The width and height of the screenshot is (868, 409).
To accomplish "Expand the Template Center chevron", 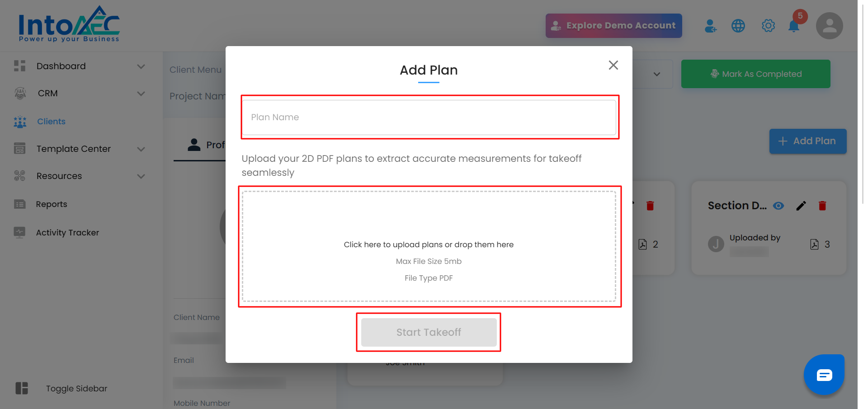I will click(x=141, y=149).
